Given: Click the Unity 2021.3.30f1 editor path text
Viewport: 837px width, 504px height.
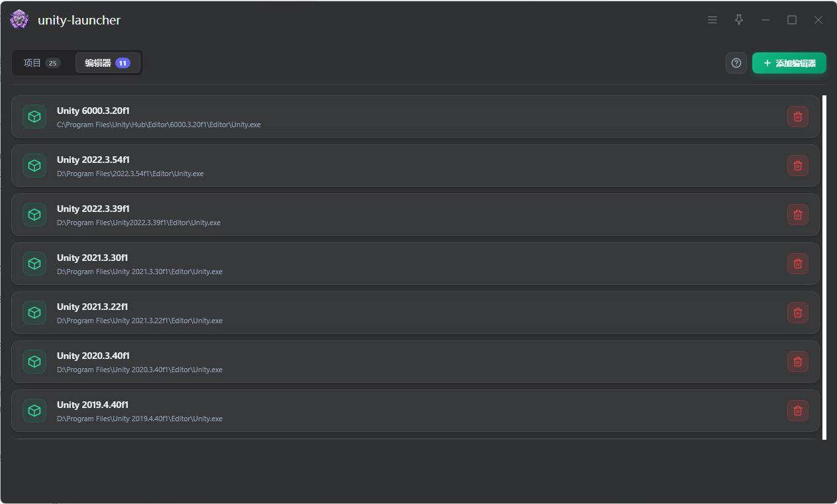Looking at the screenshot, I should [x=140, y=272].
